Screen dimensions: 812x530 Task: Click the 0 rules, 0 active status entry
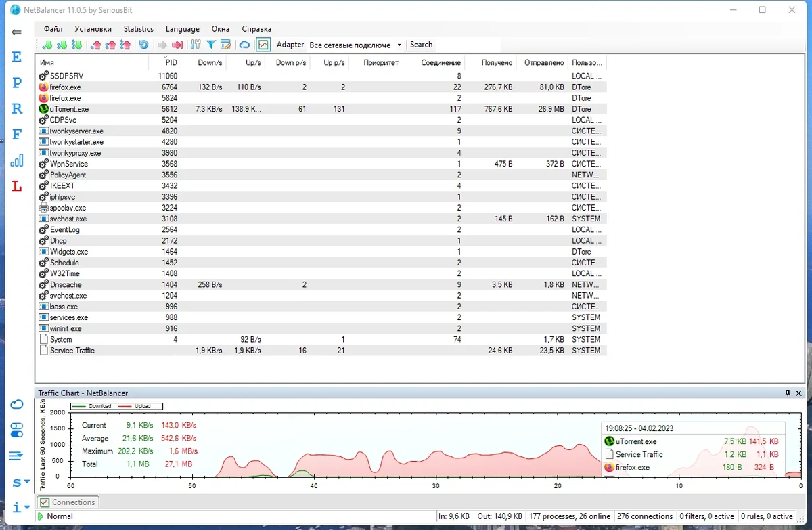click(x=767, y=516)
